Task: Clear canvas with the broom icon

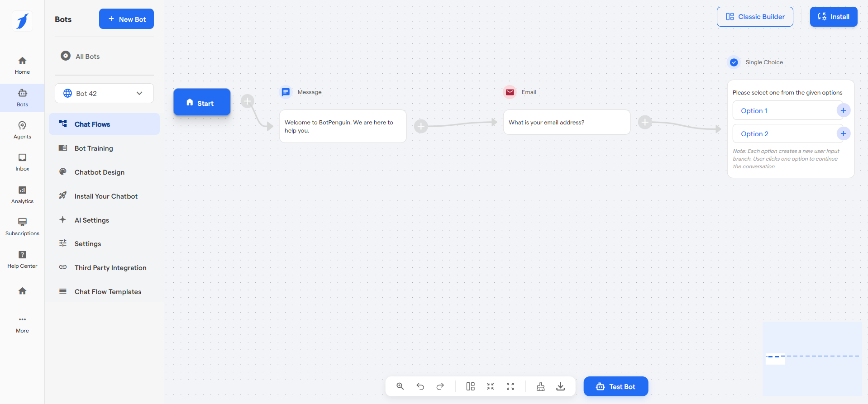Action: tap(540, 386)
